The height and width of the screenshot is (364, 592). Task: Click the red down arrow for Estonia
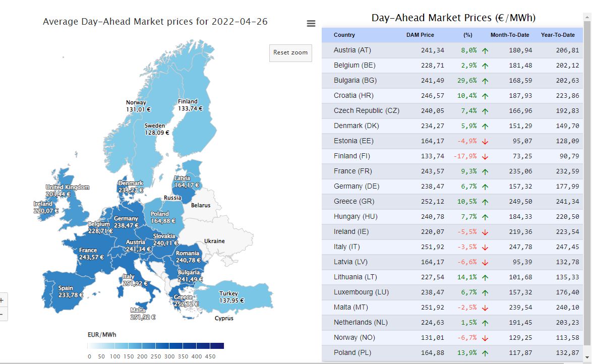point(485,141)
